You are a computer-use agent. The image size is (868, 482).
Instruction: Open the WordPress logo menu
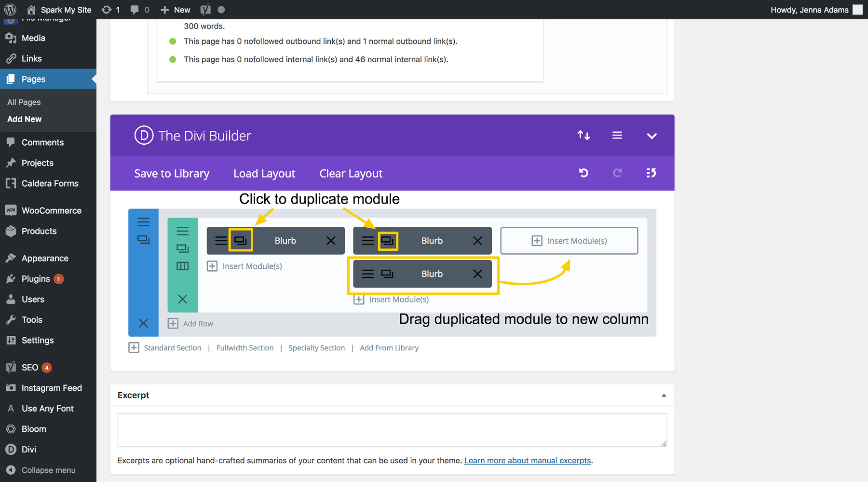click(10, 10)
